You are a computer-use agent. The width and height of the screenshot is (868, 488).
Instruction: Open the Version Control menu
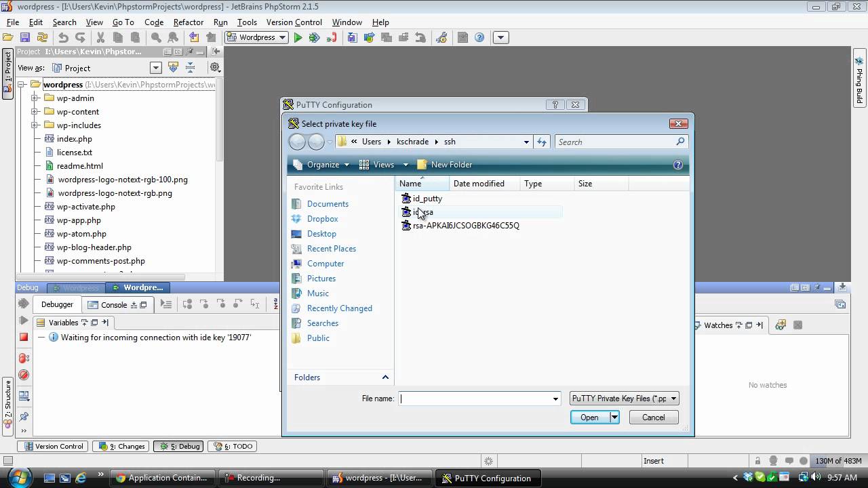point(294,22)
